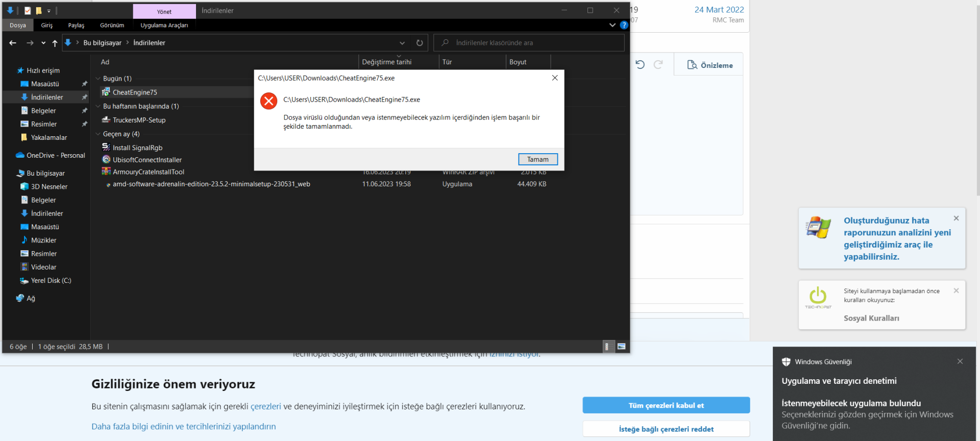
Task: Dismiss the Sosyal Kuralları notice
Action: point(956,290)
